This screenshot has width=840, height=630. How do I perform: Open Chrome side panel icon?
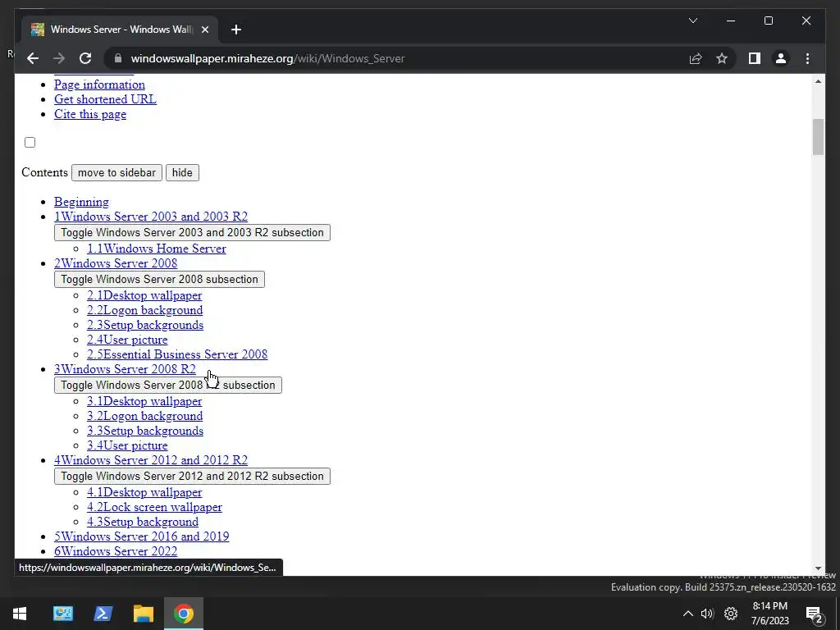[x=755, y=58]
